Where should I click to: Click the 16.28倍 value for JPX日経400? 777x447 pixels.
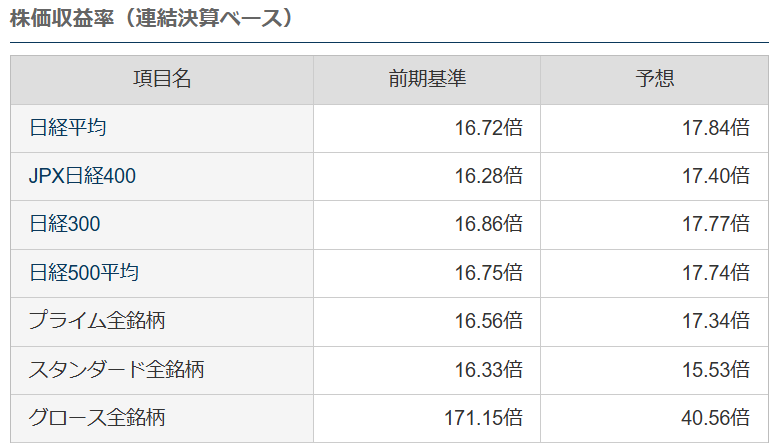point(489,176)
